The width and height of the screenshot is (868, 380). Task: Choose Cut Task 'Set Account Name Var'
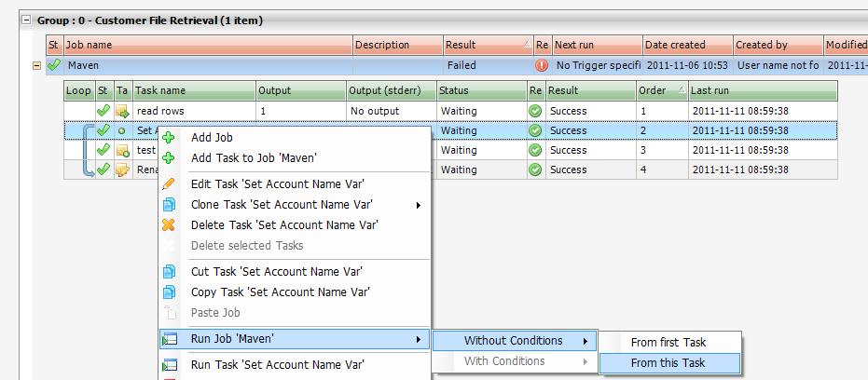click(276, 272)
